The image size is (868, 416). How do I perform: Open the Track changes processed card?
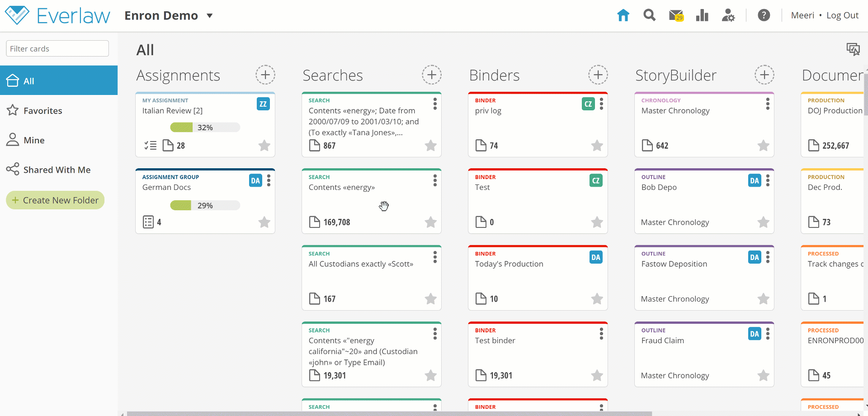coord(832,278)
